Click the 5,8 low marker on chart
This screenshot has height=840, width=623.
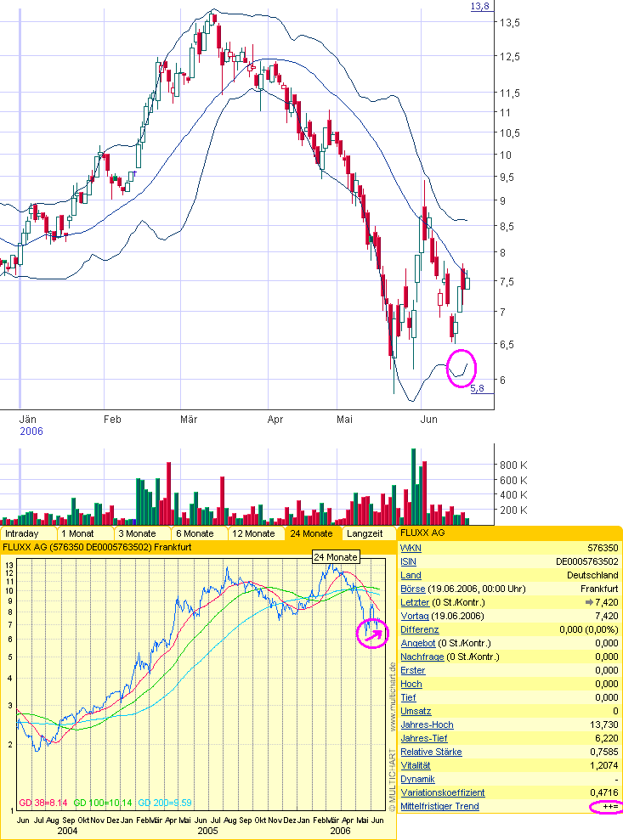(477, 388)
